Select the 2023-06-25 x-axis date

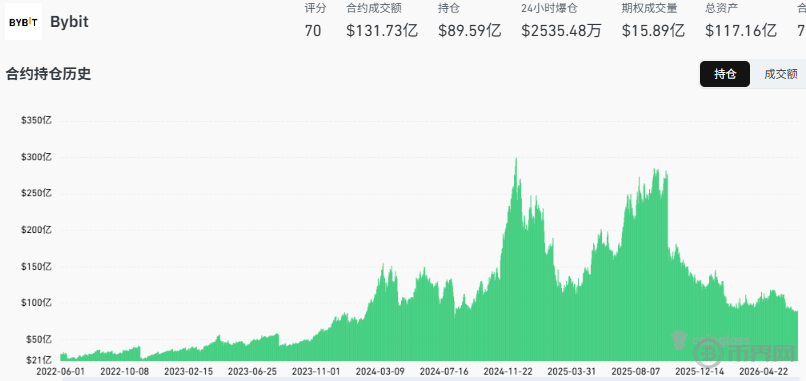(252, 371)
